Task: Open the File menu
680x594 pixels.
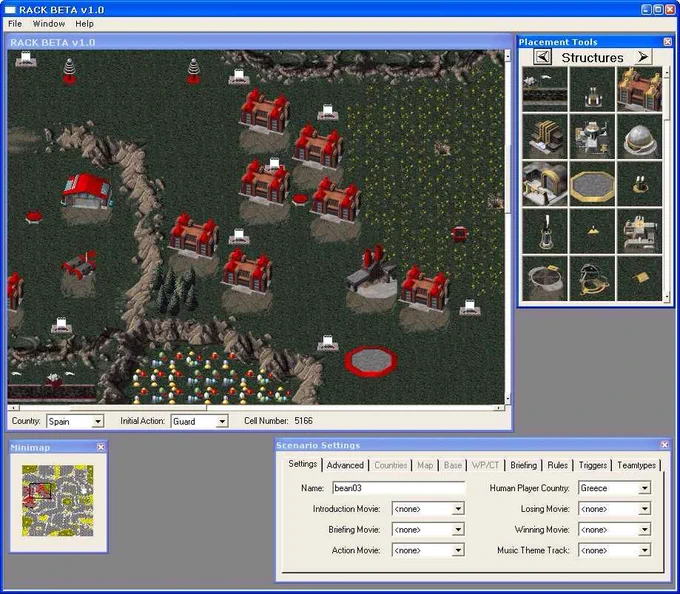Action: point(15,24)
